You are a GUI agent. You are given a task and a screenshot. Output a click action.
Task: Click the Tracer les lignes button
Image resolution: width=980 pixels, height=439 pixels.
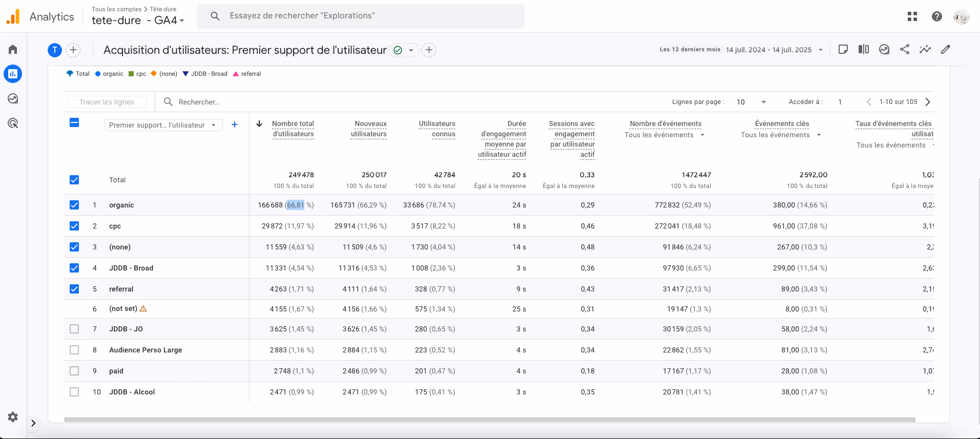107,102
